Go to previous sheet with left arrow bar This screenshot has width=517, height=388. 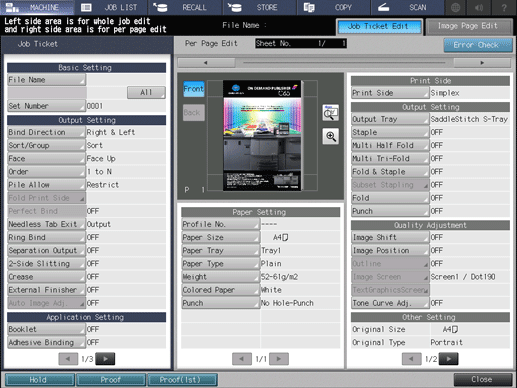pos(206,63)
